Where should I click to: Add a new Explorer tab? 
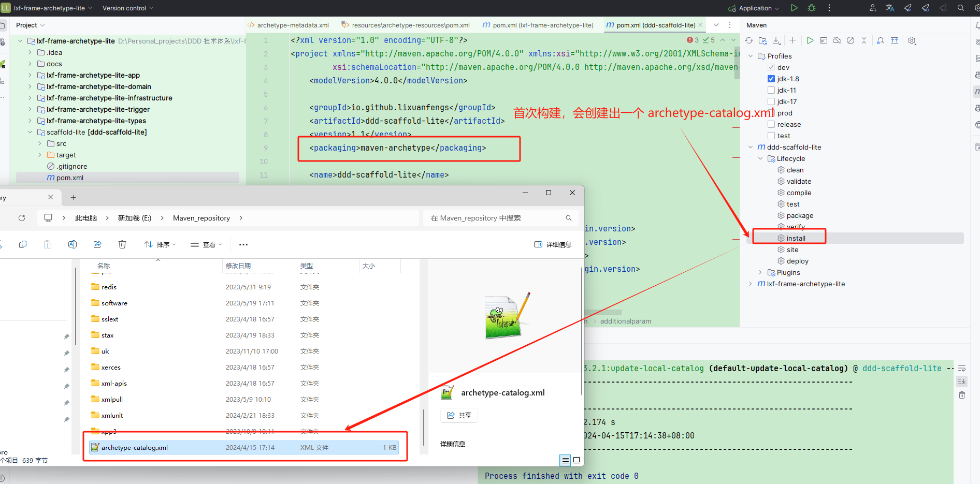tap(73, 197)
